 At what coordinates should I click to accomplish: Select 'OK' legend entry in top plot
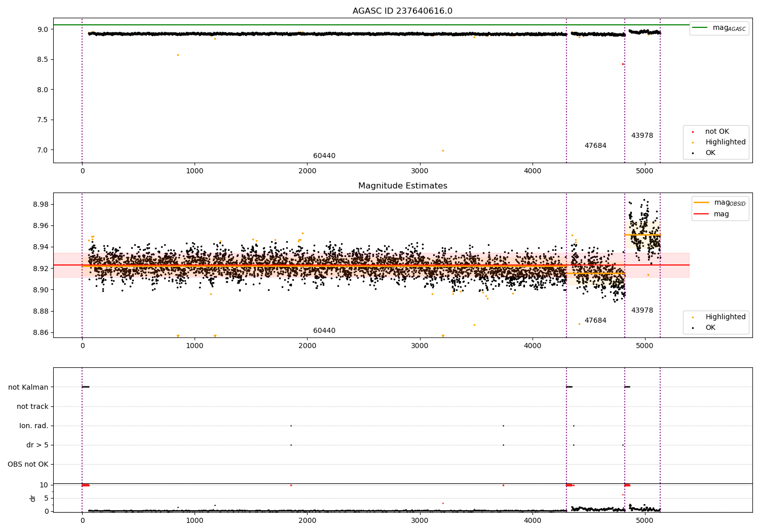pos(710,153)
